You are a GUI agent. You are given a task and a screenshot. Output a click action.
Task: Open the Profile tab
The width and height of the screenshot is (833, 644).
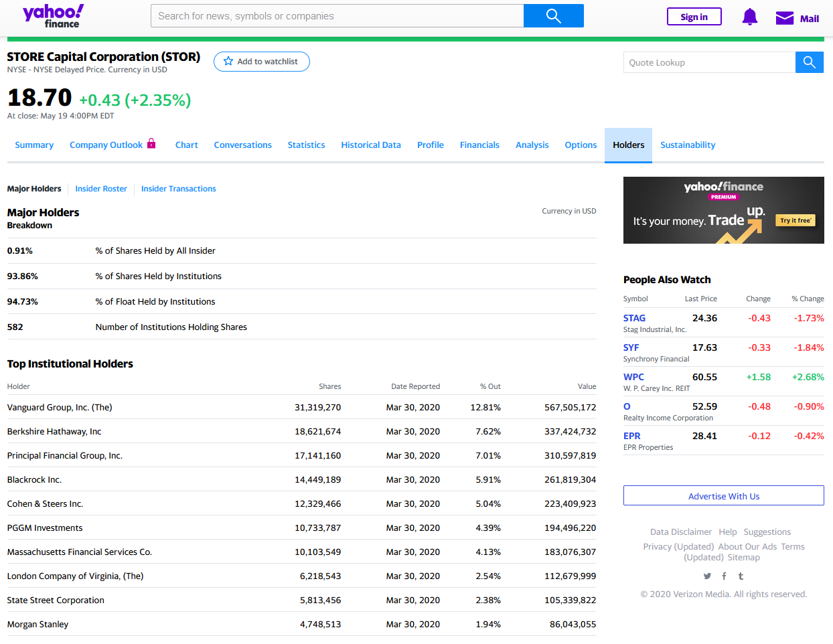tap(431, 145)
